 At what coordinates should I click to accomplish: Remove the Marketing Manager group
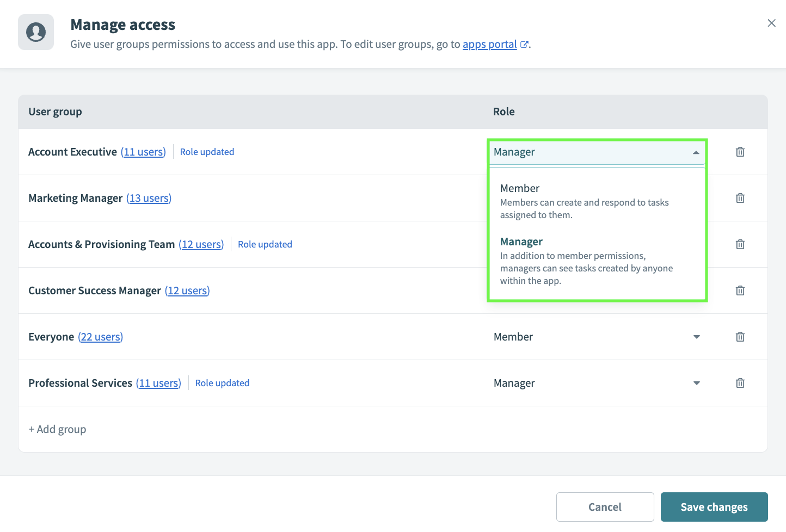[740, 198]
